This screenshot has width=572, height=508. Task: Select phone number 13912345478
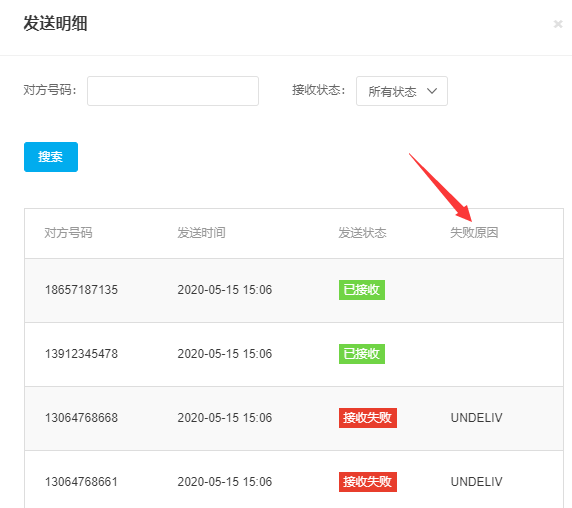click(x=81, y=354)
